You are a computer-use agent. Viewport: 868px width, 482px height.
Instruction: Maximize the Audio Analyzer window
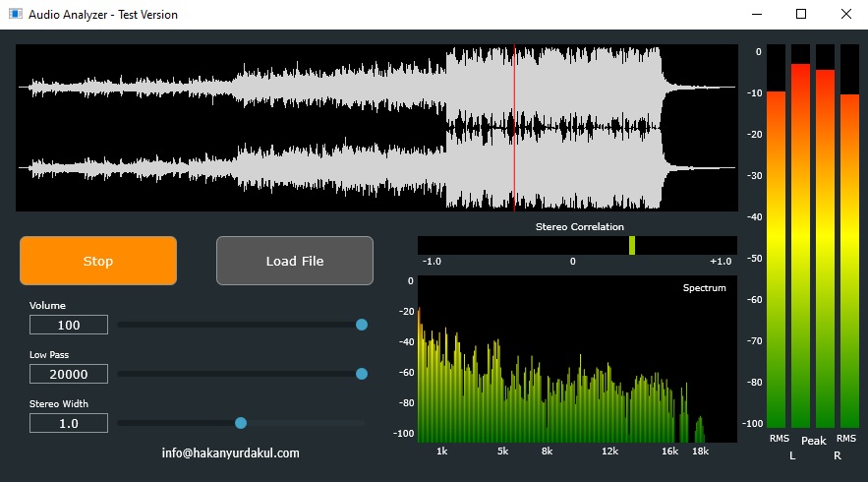[801, 15]
